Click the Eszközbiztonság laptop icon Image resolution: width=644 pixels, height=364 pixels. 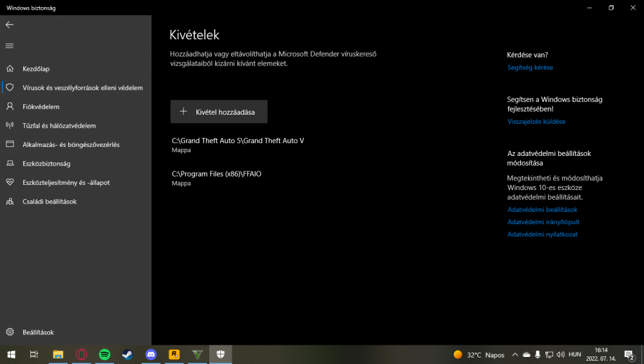pyautogui.click(x=10, y=163)
